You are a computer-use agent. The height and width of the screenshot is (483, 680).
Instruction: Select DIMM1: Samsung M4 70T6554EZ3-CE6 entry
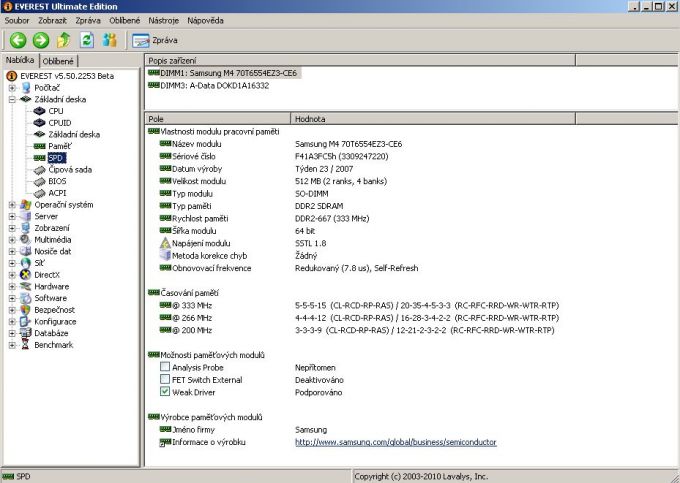click(223, 73)
